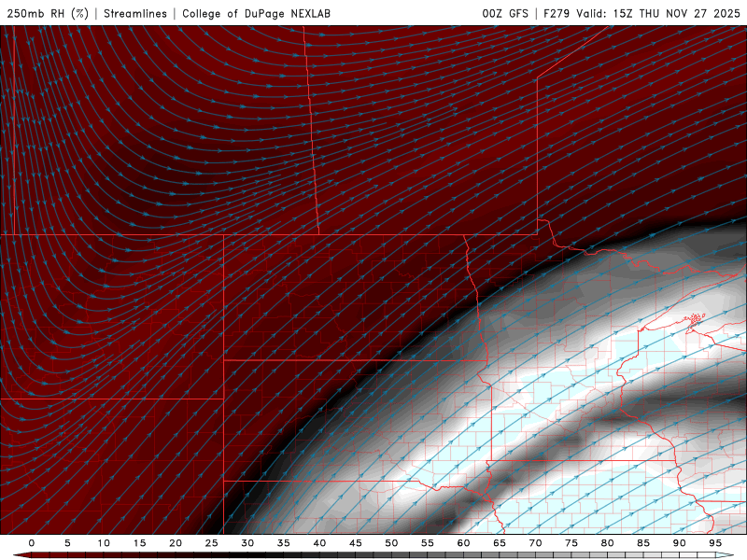Click the 'F279' forecast hour text
The width and height of the screenshot is (747, 560).
[557, 13]
